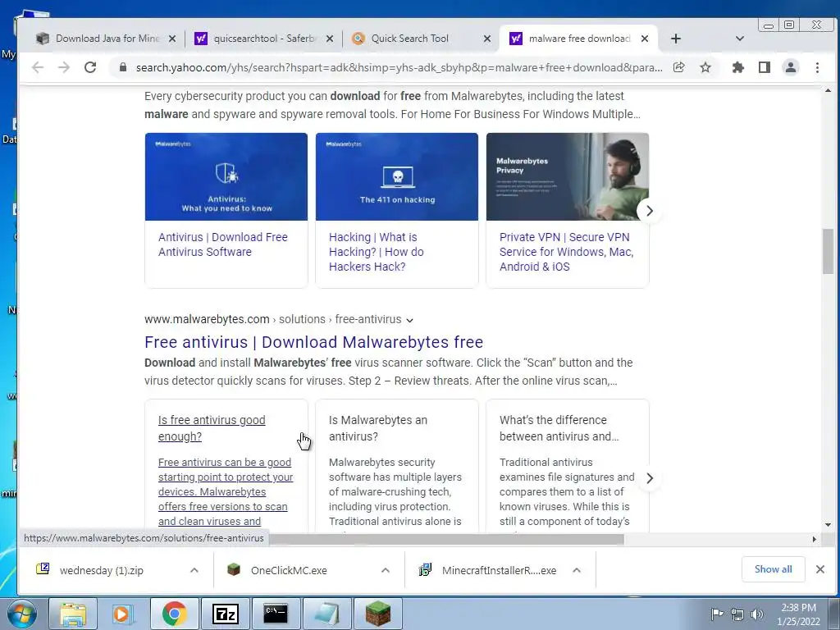This screenshot has width=840, height=630.
Task: Open the Malwarebytes Privacy thumbnail
Action: (x=568, y=177)
